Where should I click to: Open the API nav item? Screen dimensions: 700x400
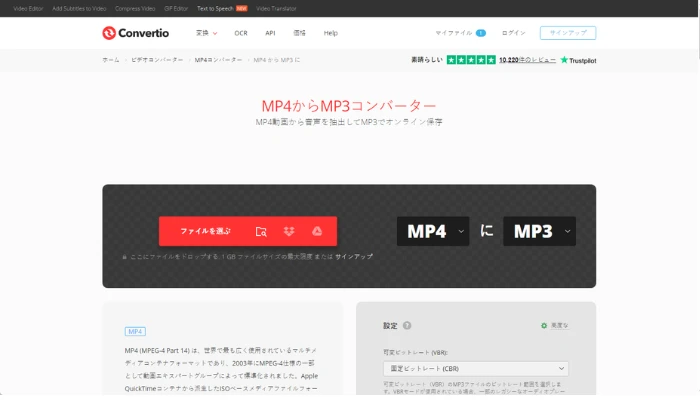[x=270, y=33]
